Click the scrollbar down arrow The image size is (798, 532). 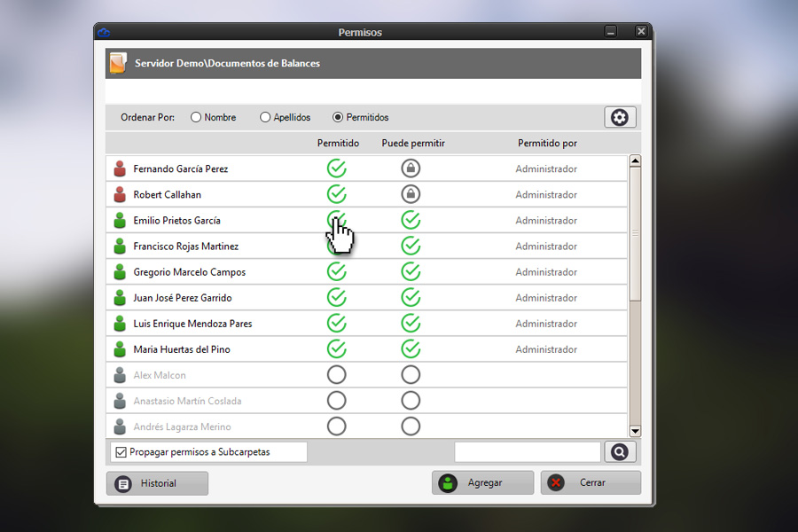[635, 432]
